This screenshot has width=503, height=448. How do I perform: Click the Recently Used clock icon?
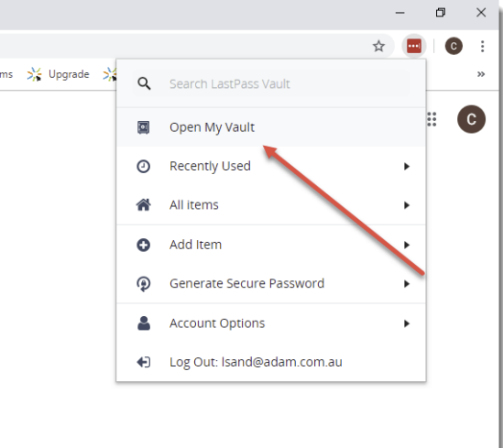(143, 167)
